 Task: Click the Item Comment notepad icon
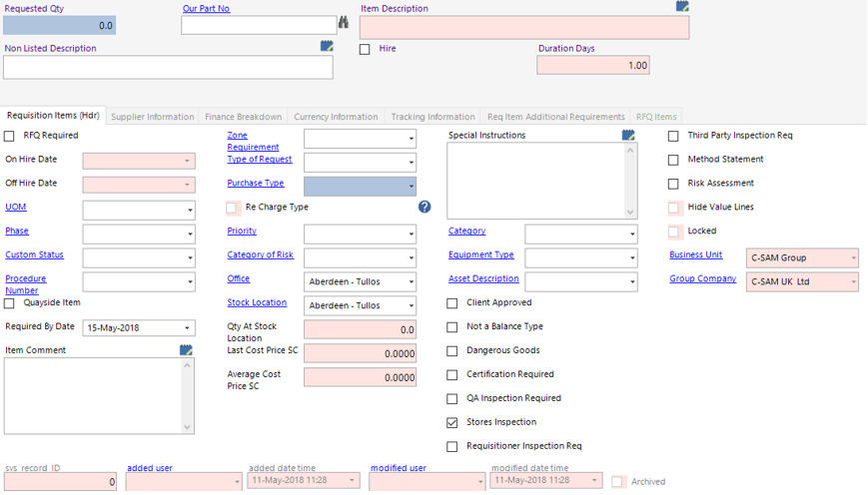186,350
